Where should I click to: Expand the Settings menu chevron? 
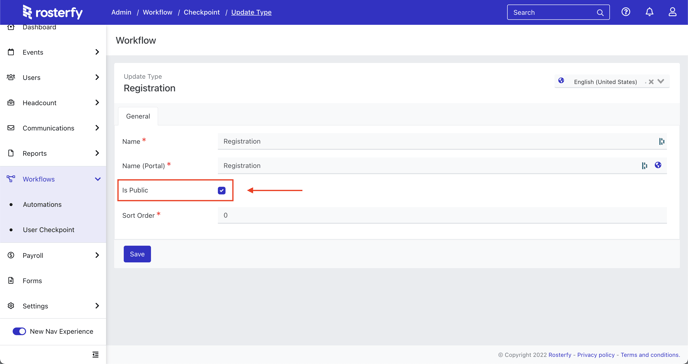pyautogui.click(x=97, y=306)
